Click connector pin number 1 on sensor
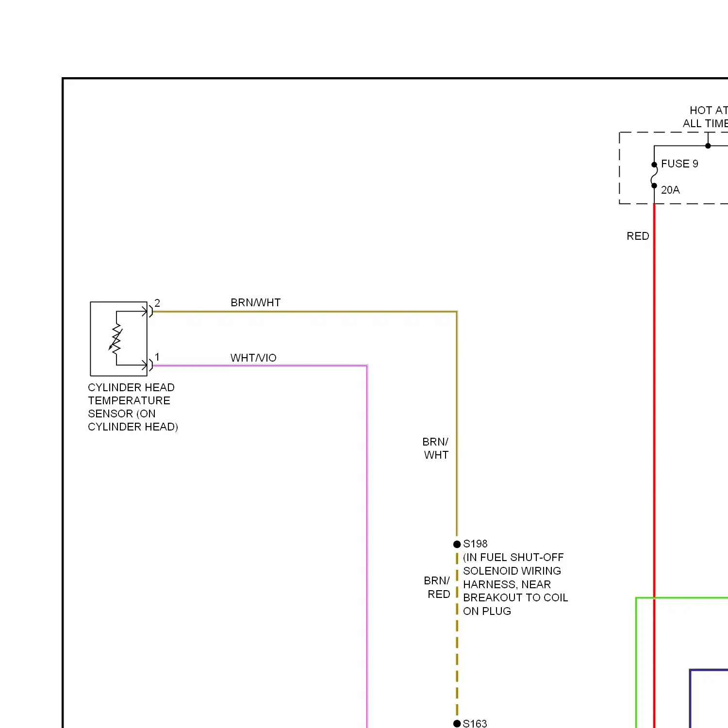 click(x=157, y=357)
